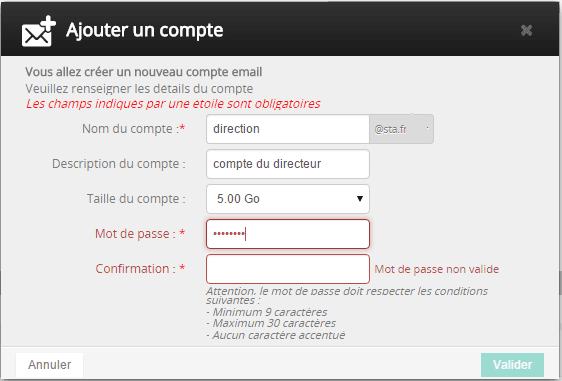Click the Mot de passe non valide message
The image size is (562, 381).
coord(437,269)
